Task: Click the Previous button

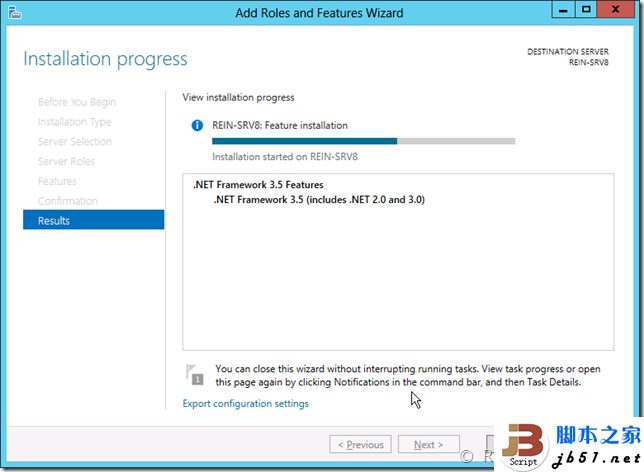Action: click(360, 444)
